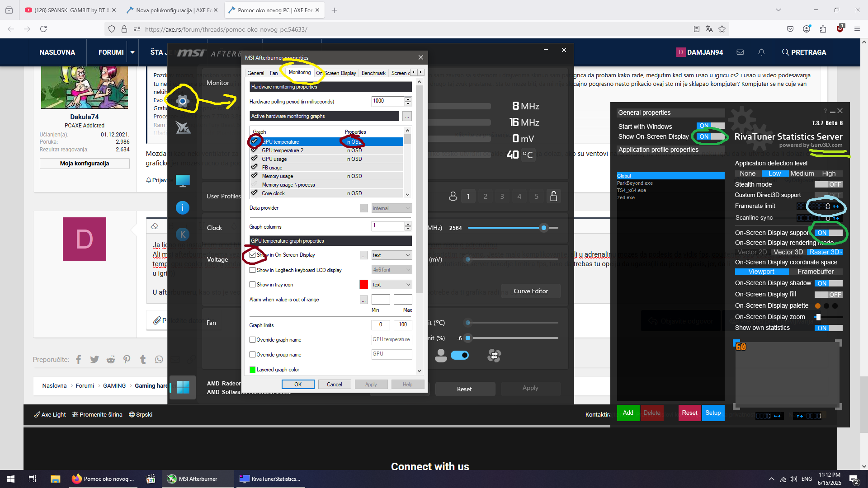Click the Windows startup icon in Afterburner
Image resolution: width=868 pixels, height=488 pixels.
[x=183, y=387]
